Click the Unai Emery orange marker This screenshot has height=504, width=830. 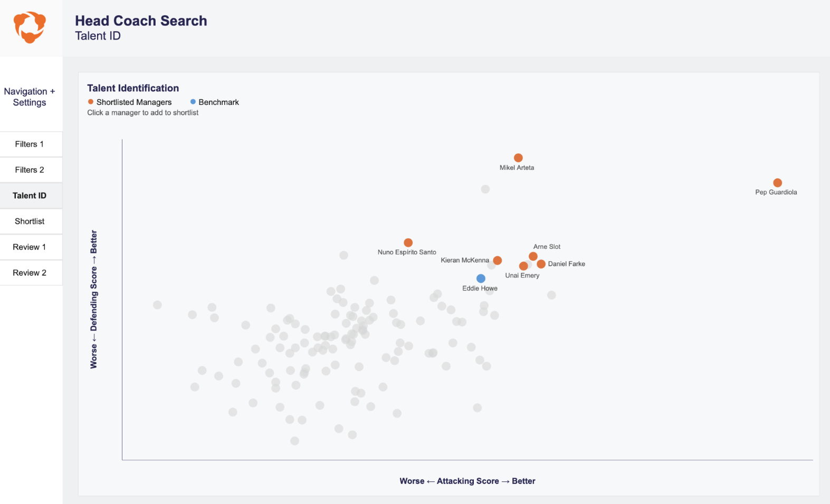(523, 266)
